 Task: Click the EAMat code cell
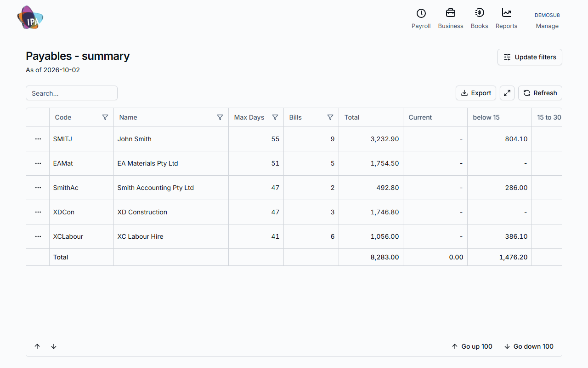pyautogui.click(x=82, y=163)
